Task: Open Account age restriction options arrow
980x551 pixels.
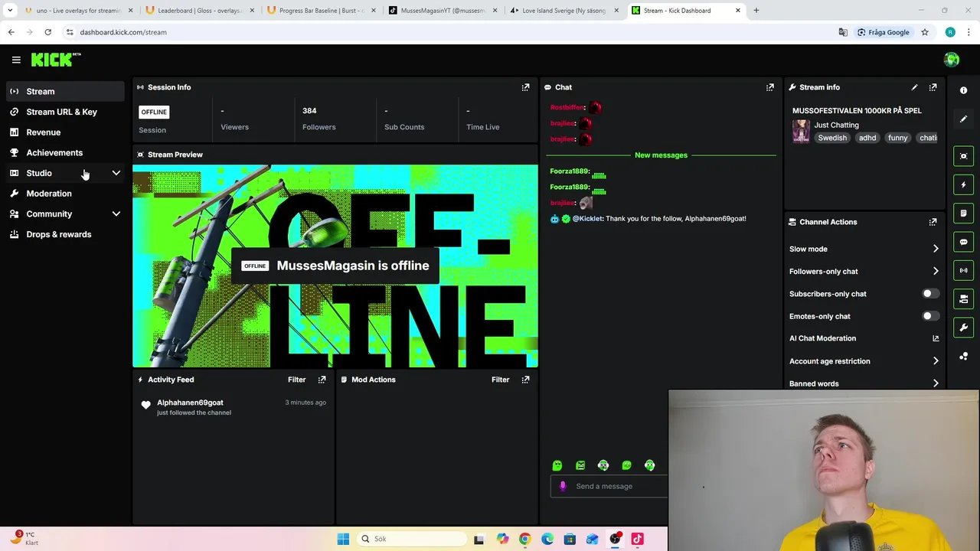Action: click(936, 361)
